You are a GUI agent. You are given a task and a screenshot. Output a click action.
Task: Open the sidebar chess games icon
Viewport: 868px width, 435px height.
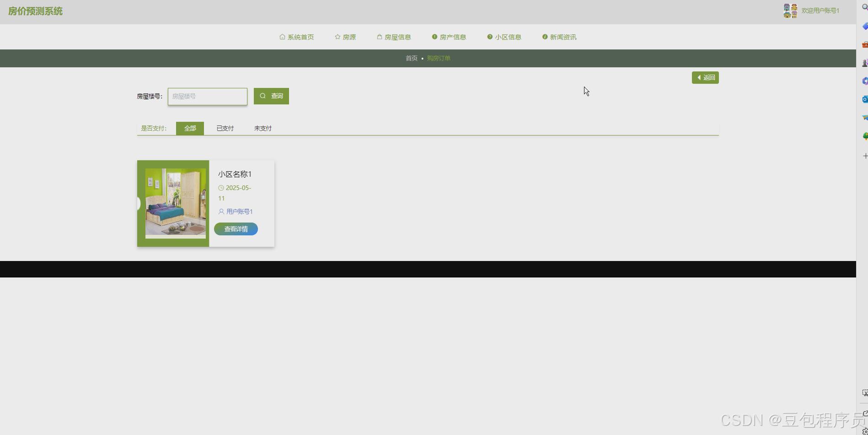(x=865, y=63)
